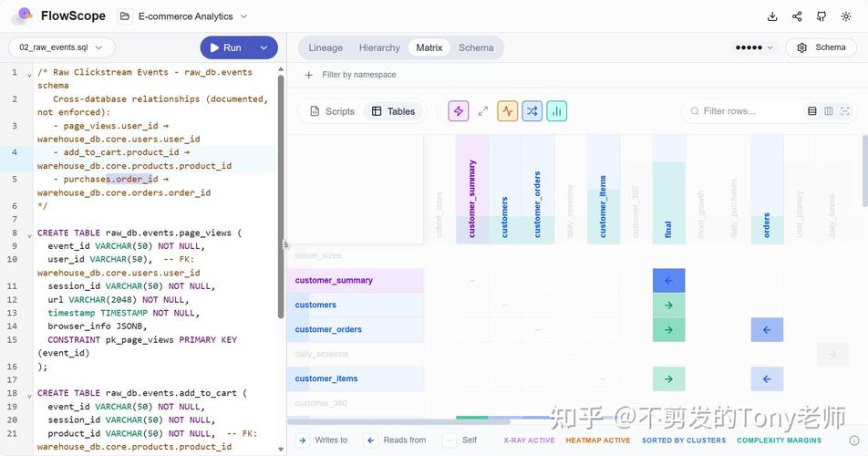Click the focus frame icon beside Filter rows
This screenshot has height=456, width=868.
pos(844,111)
